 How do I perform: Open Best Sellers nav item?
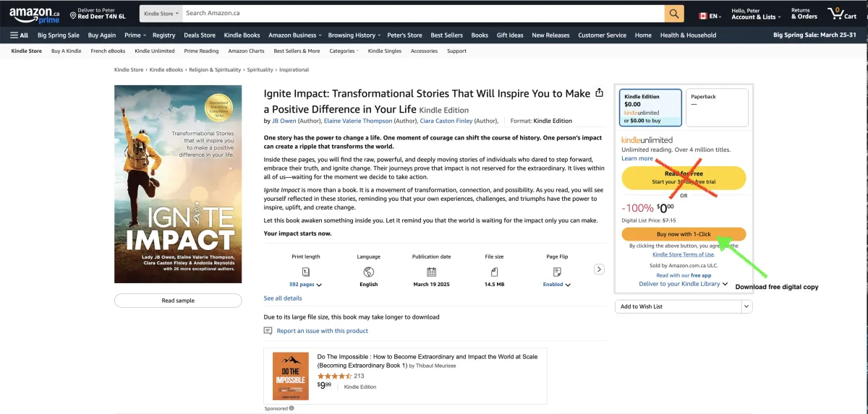[x=446, y=35]
